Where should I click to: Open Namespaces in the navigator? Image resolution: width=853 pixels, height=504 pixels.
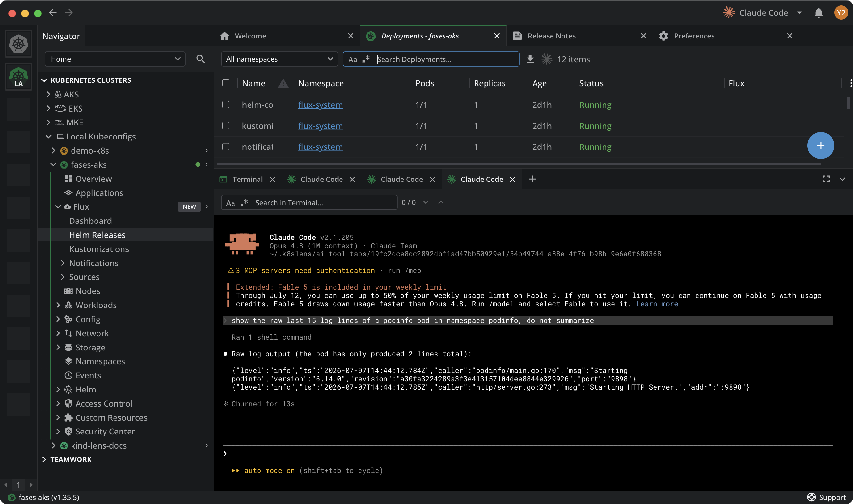pyautogui.click(x=100, y=361)
